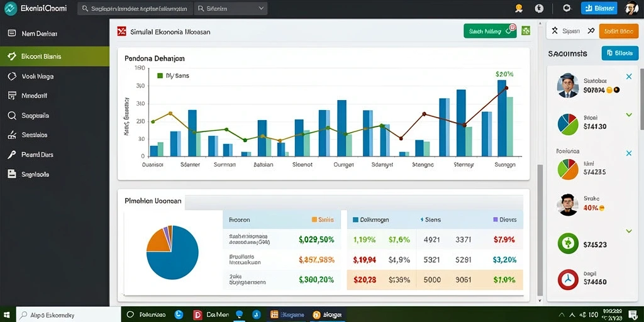
Task: Select Ekoomi Bisnis in sidebar
Action: (x=55, y=56)
